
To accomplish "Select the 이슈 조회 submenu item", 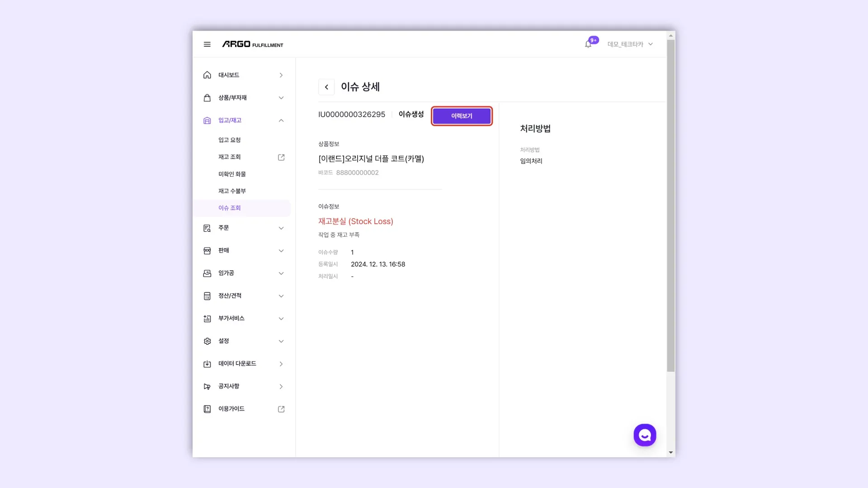I will (230, 208).
